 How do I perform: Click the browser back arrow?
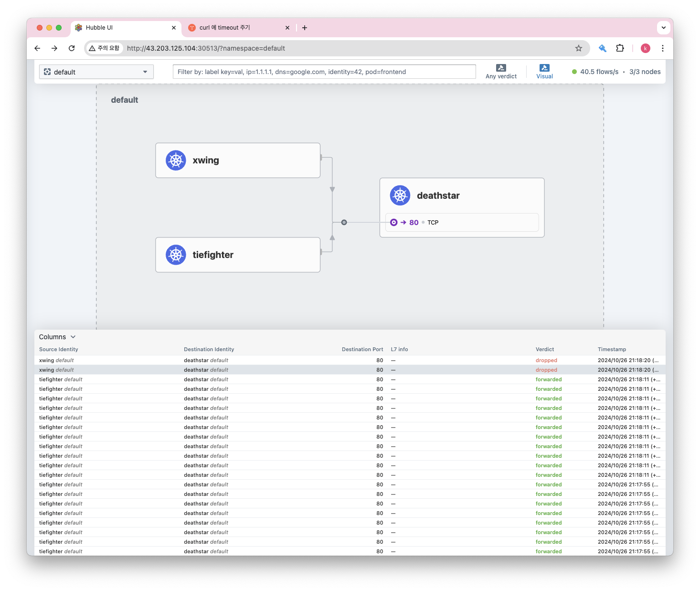coord(38,48)
